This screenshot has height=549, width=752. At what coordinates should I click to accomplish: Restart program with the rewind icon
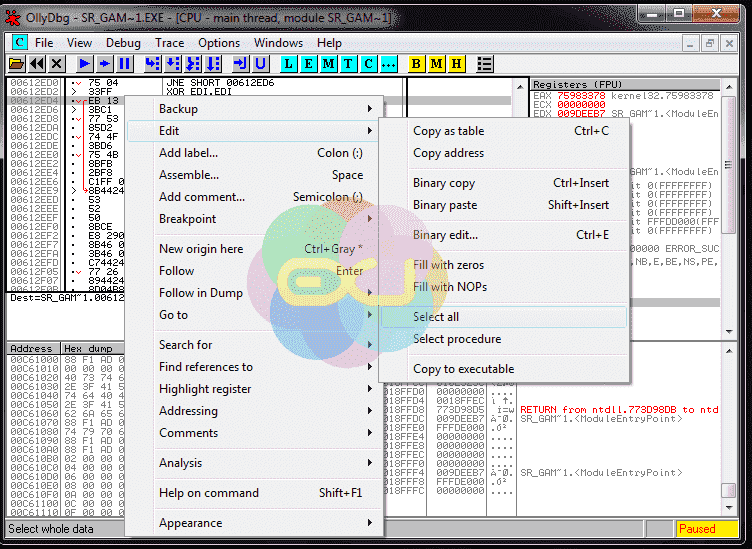36,63
